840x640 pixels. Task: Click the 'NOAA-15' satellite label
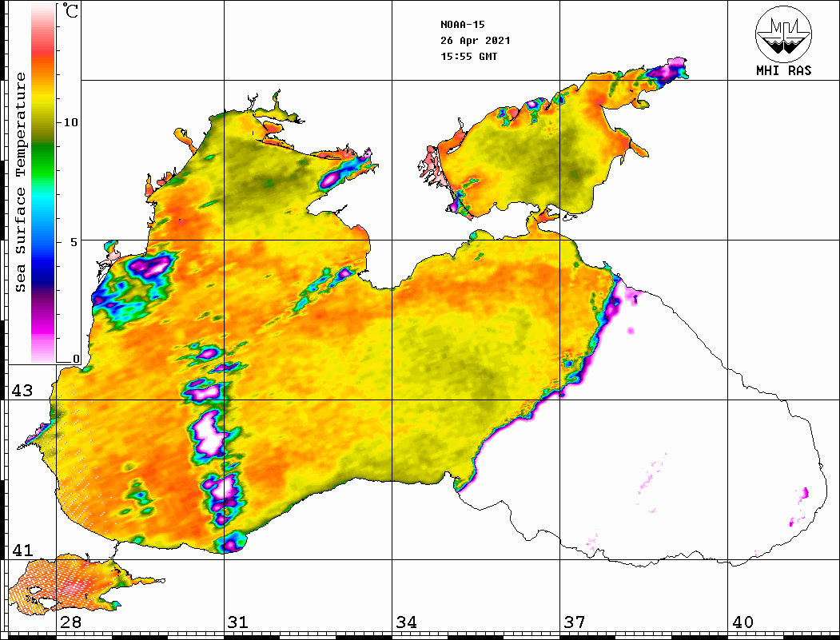point(462,25)
